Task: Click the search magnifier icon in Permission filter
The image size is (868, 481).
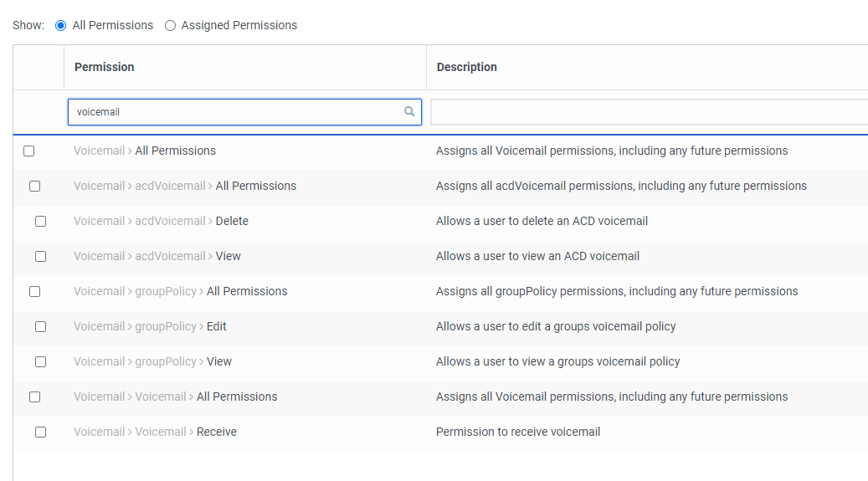Action: [409, 111]
